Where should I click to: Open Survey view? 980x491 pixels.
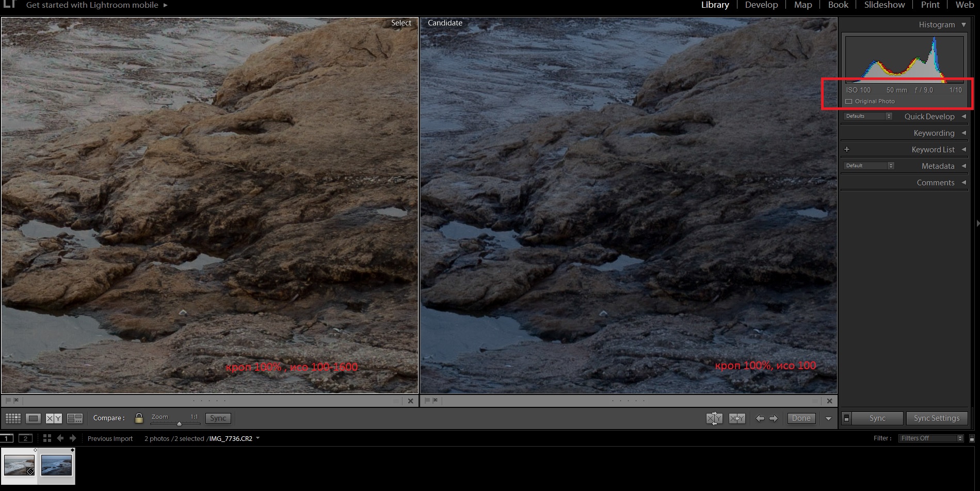pos(75,418)
